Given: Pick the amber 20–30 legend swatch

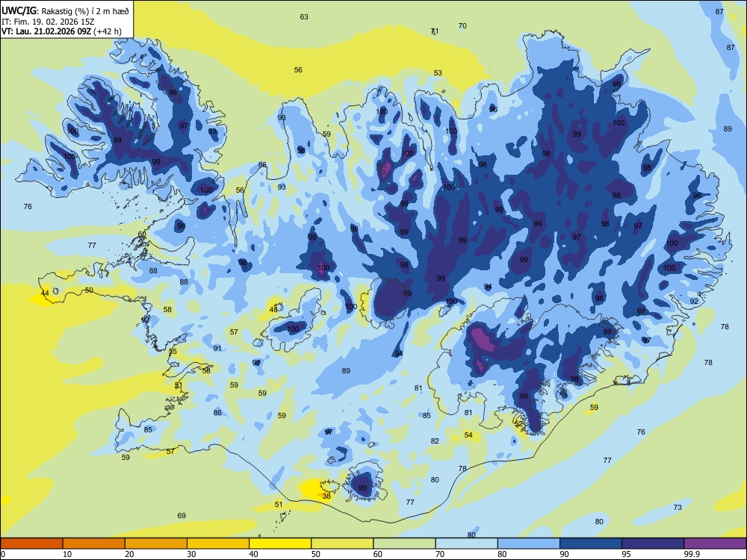Looking at the screenshot, I should [156, 544].
